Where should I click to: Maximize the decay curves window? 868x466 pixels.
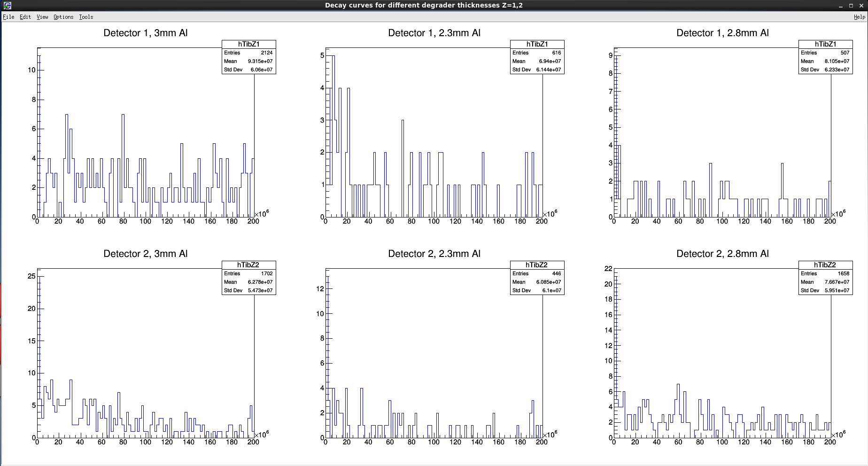(x=851, y=6)
